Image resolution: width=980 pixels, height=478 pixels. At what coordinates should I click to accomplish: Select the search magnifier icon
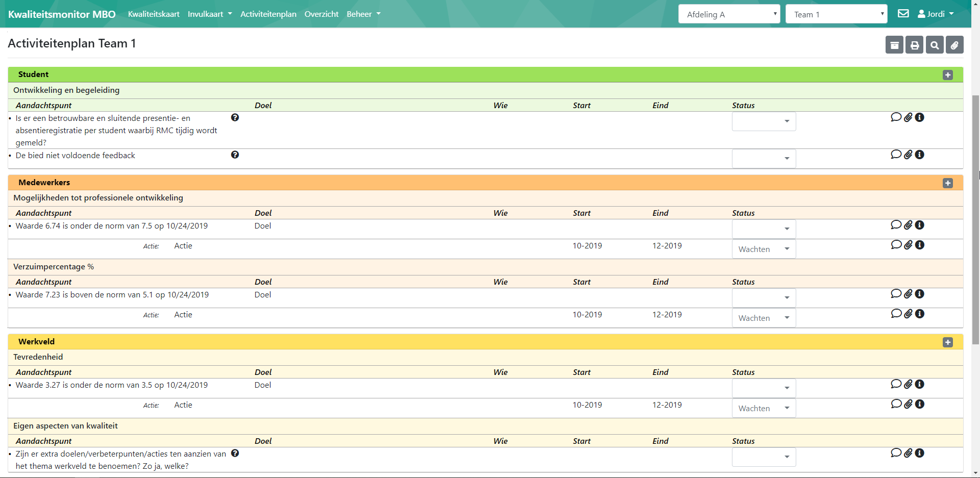[935, 44]
